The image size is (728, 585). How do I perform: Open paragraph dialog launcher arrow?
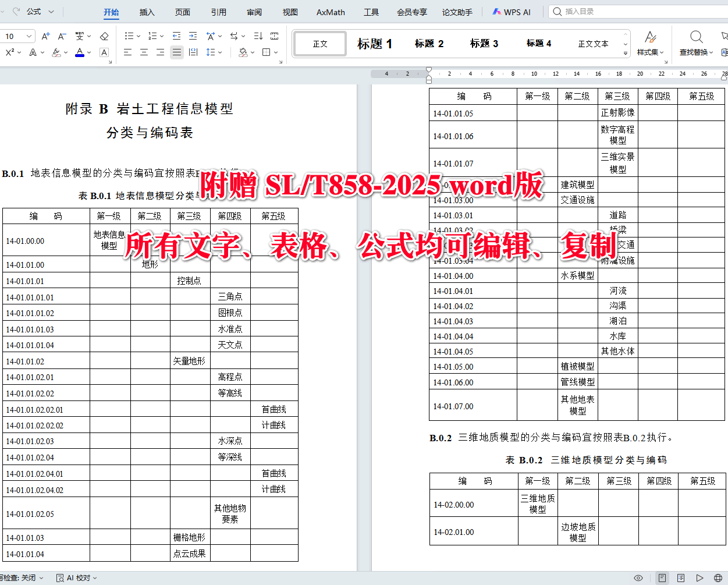click(x=280, y=62)
